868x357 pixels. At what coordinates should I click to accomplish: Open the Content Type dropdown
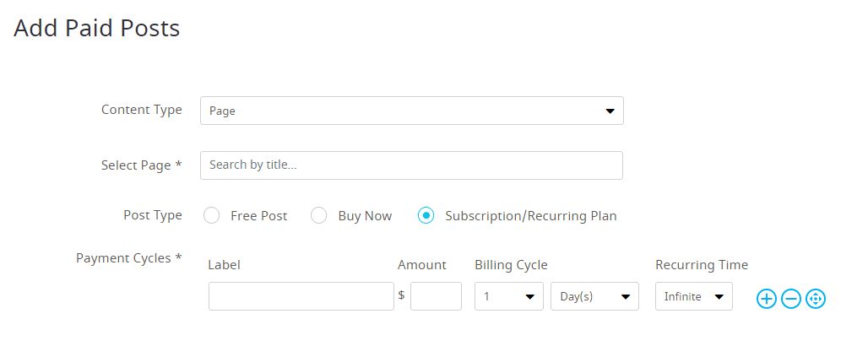click(411, 111)
